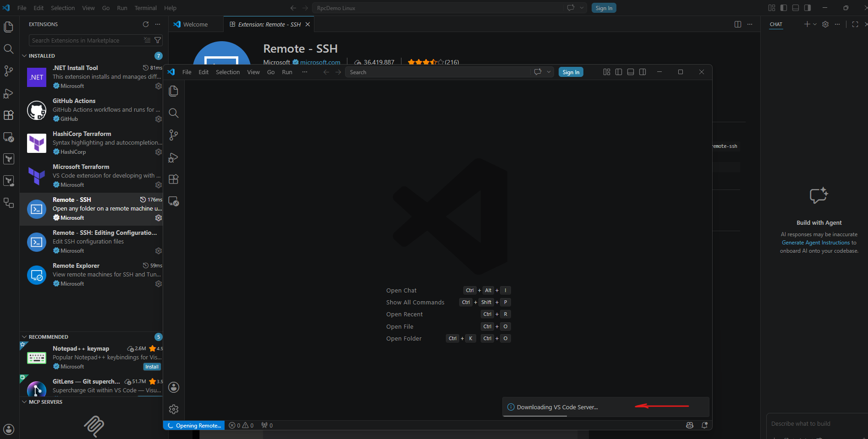This screenshot has height=439, width=868.
Task: Install Notepad++ keymap extension
Action: pos(152,367)
